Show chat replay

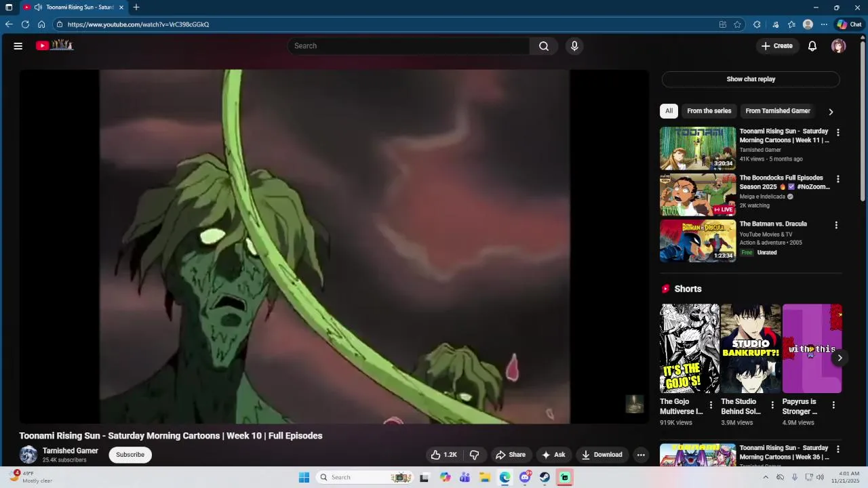(x=751, y=79)
